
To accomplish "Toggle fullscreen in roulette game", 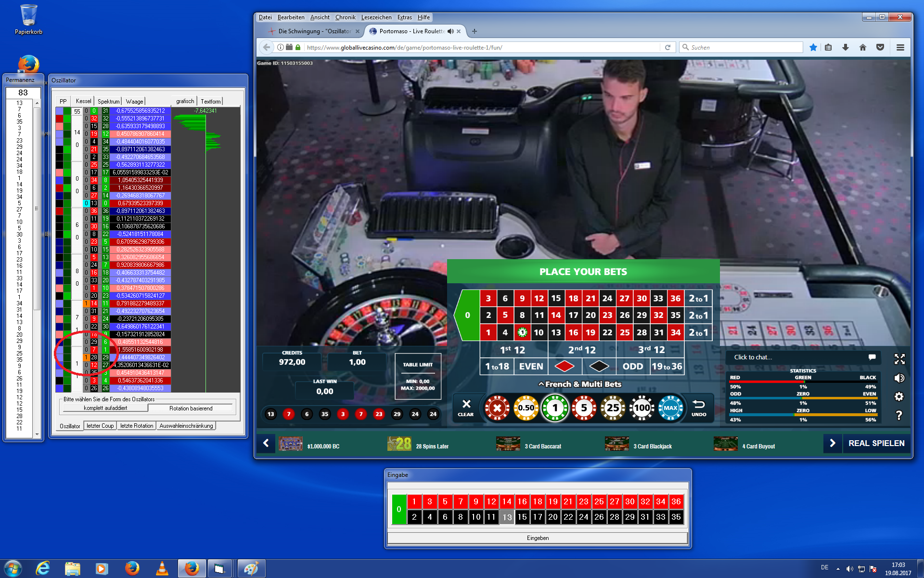I will coord(899,359).
